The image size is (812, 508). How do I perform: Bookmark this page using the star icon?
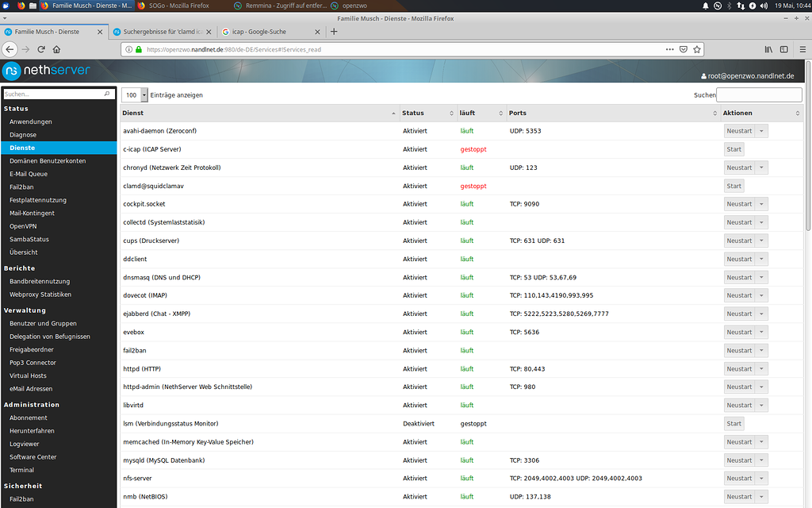click(696, 48)
